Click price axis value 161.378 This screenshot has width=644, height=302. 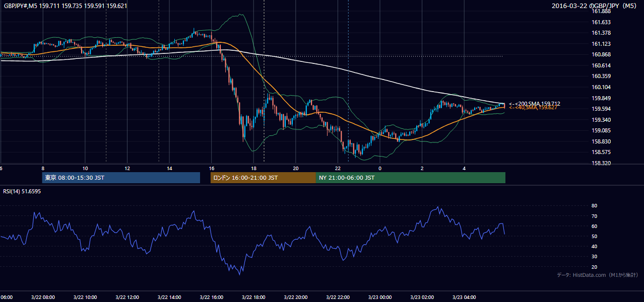(601, 33)
